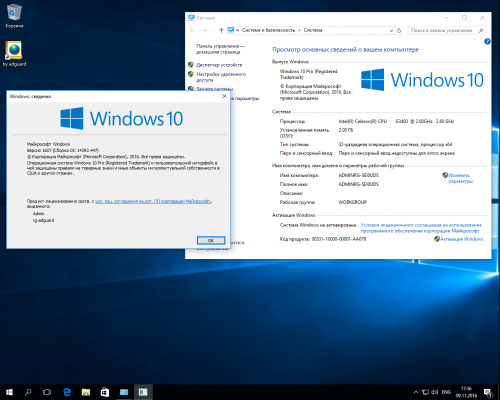This screenshot has width=500, height=400.
Task: Open Device Manager link in sidebar
Action: pos(219,65)
